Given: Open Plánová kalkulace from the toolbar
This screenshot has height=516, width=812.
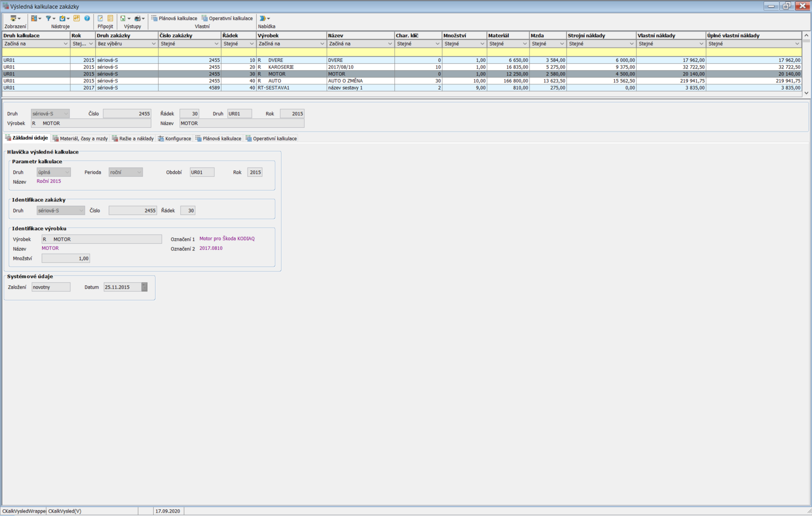Looking at the screenshot, I should [174, 19].
